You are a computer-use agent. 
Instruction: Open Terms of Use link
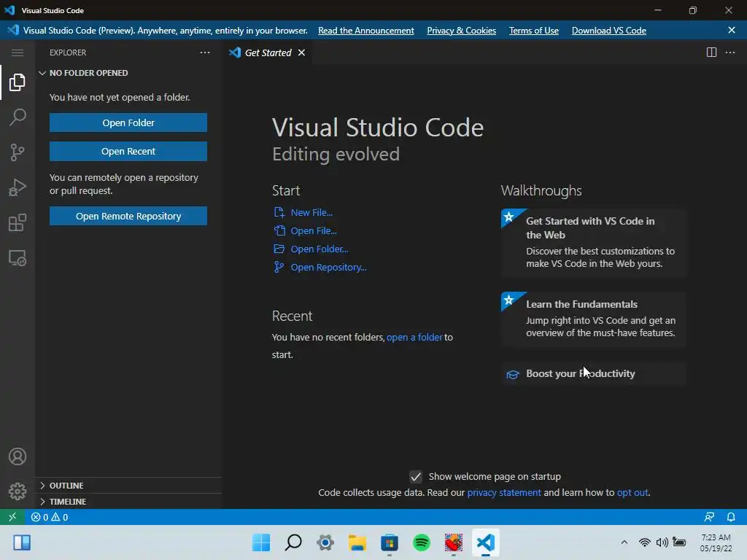(533, 31)
